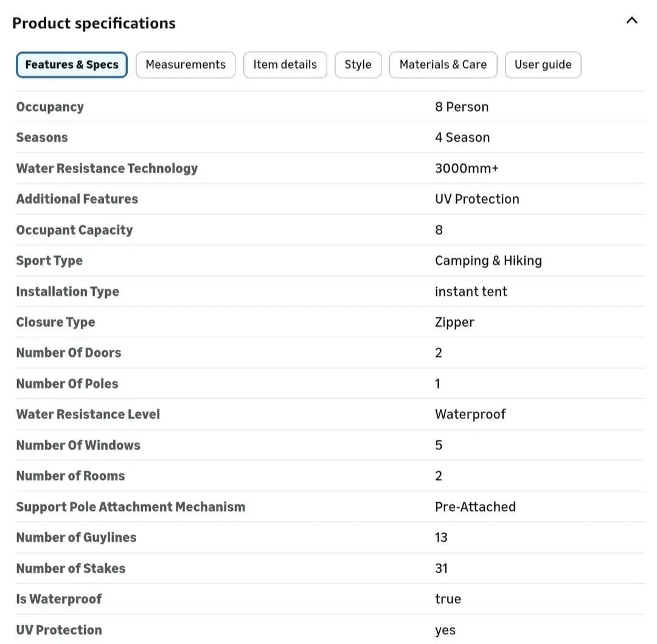Screen dimensions: 657x644
Task: Click the Number Of Windows label
Action: coord(78,445)
